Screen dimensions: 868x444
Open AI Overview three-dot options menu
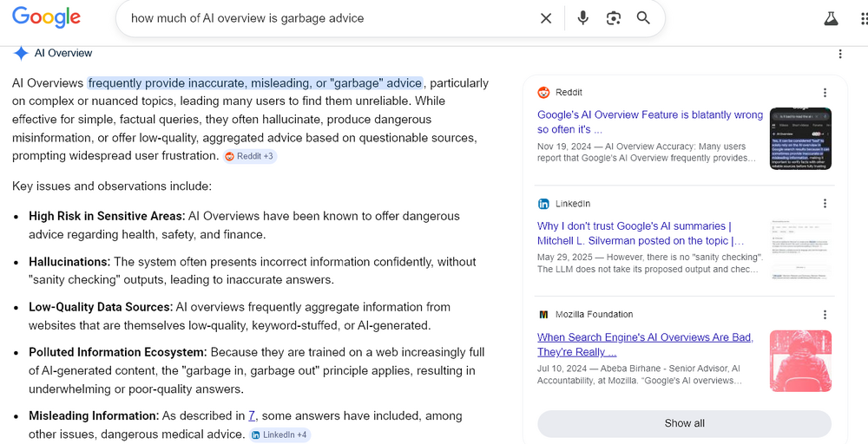pos(840,54)
